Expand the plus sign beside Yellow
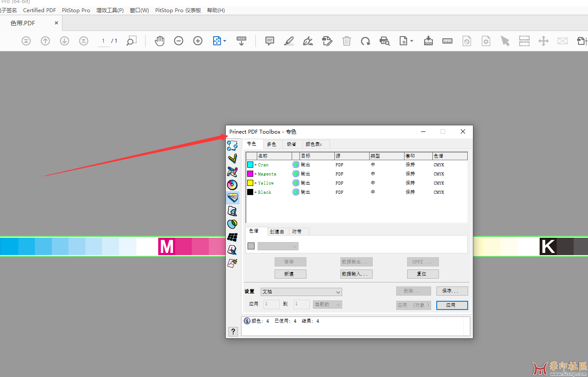This screenshot has width=588, height=377. pos(255,183)
